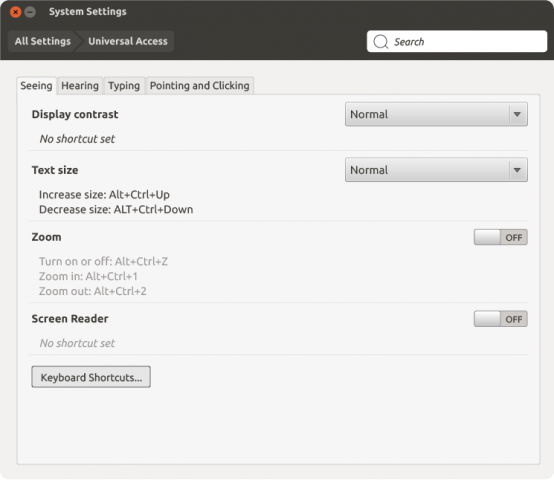Screen dimensions: 554x480
Task: Click the Zoom section label
Action: 46,237
